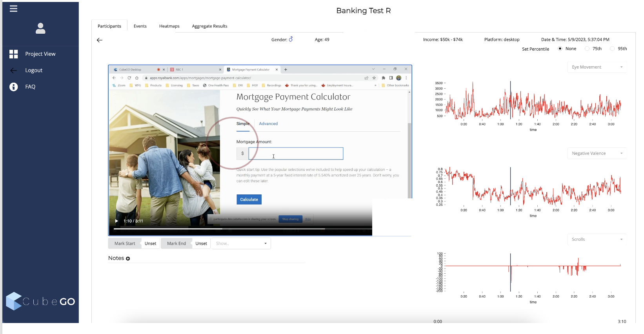Click the Logout arrow icon

[14, 71]
